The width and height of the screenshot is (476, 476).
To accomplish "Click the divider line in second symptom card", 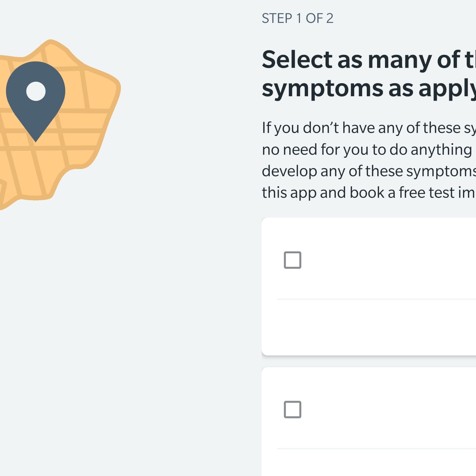I will 376,449.
